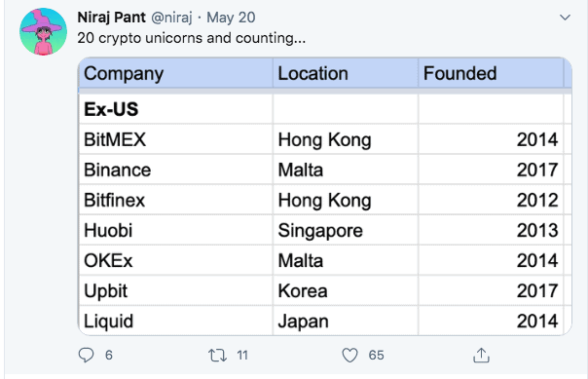This screenshot has height=379, width=588.
Task: Open Niraj Pant's profile avatar
Action: (43, 31)
